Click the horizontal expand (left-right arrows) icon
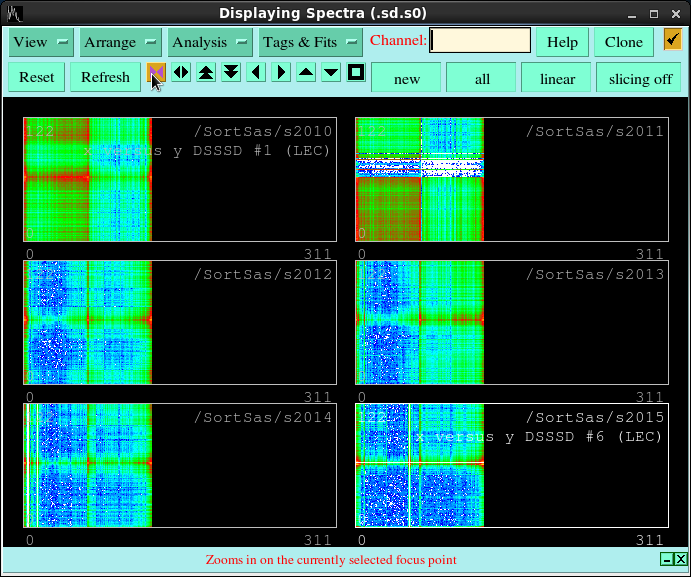The width and height of the screenshot is (691, 577). click(181, 72)
